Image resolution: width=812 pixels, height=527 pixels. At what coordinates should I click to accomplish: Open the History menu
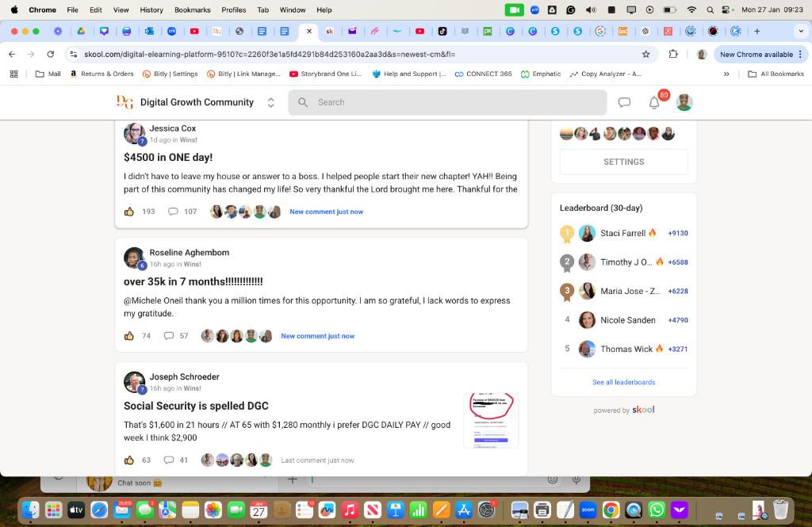coord(151,10)
